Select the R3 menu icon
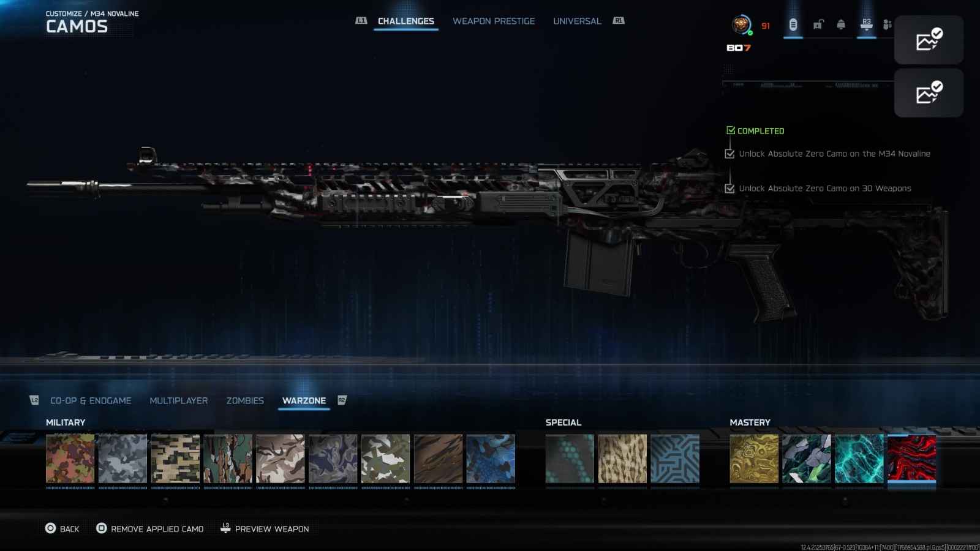The width and height of the screenshot is (980, 551). [x=866, y=24]
